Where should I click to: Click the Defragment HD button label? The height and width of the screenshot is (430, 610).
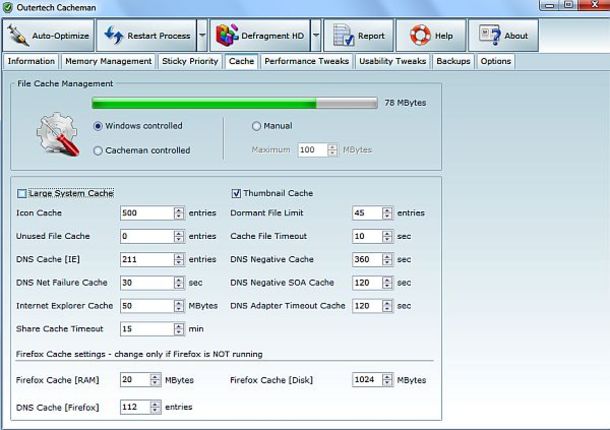click(x=272, y=36)
